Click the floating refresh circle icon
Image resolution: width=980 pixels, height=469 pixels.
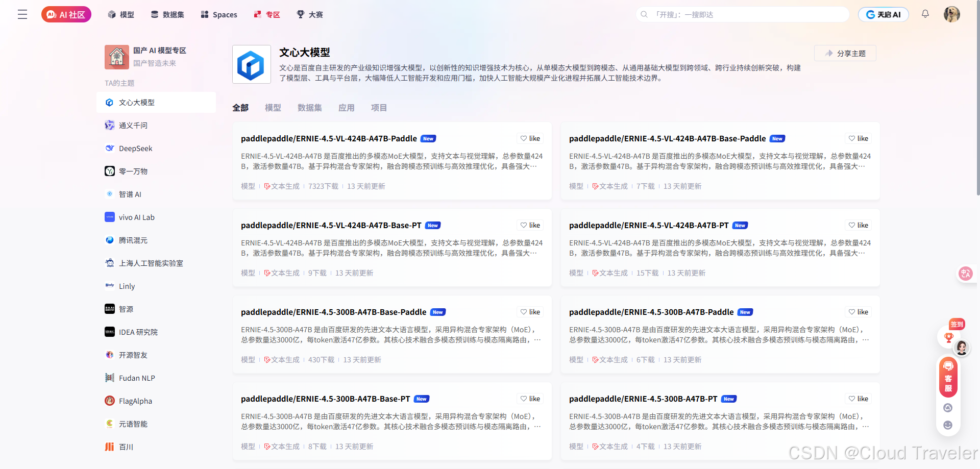click(948, 408)
